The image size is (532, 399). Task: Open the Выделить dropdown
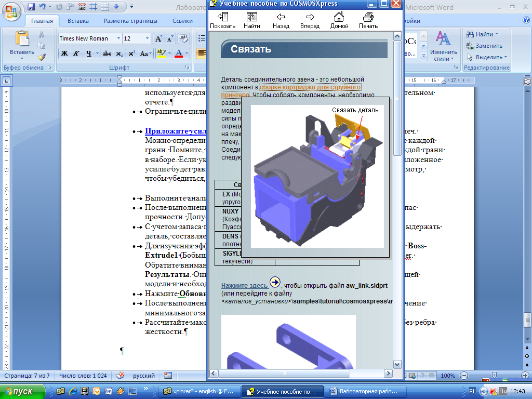pyautogui.click(x=487, y=57)
